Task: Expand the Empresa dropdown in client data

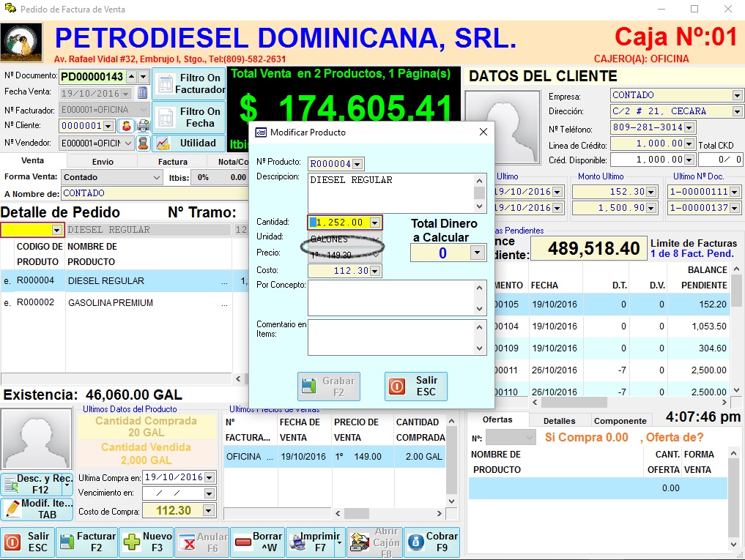Action: 737,95
